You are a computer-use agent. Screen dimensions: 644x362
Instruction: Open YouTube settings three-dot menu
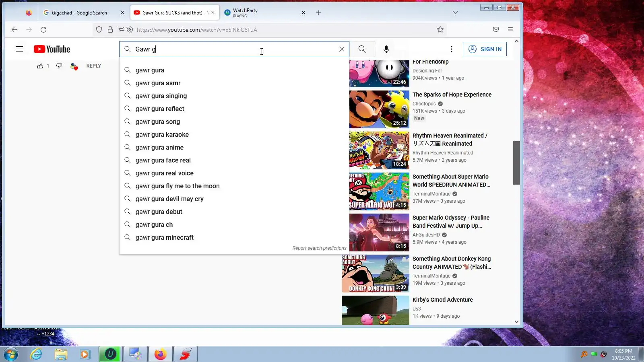pos(452,49)
